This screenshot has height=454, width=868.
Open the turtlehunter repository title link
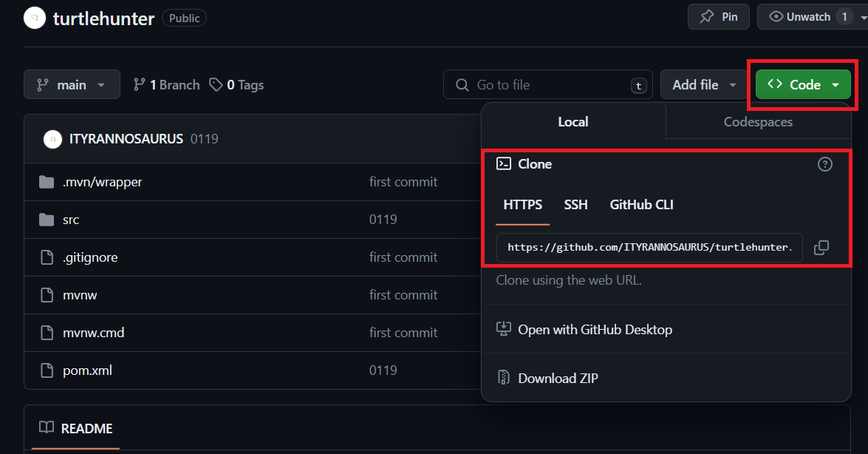103,18
